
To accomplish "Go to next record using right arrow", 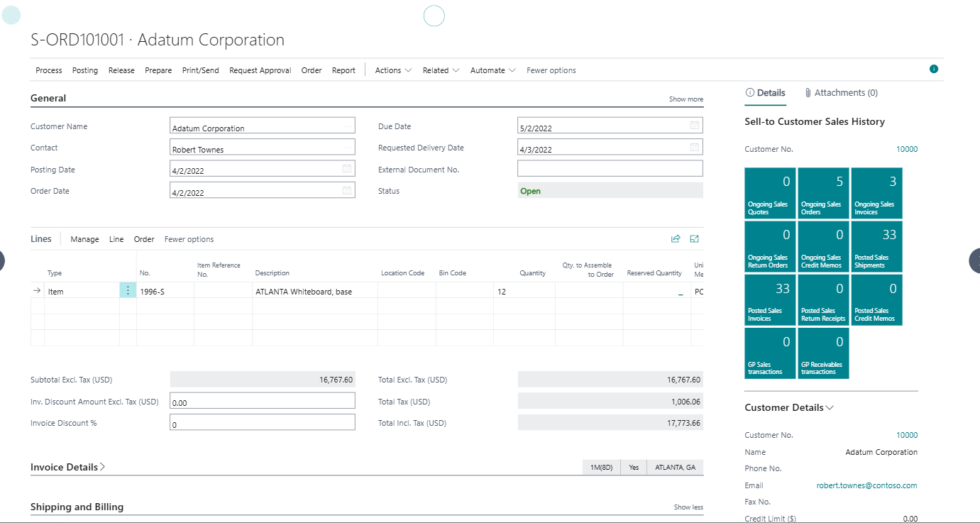I will click(x=974, y=261).
